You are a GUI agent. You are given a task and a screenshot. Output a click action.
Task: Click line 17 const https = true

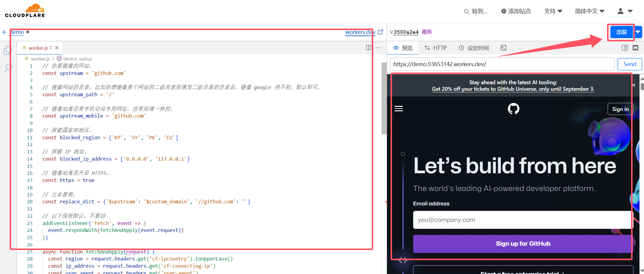click(68, 180)
